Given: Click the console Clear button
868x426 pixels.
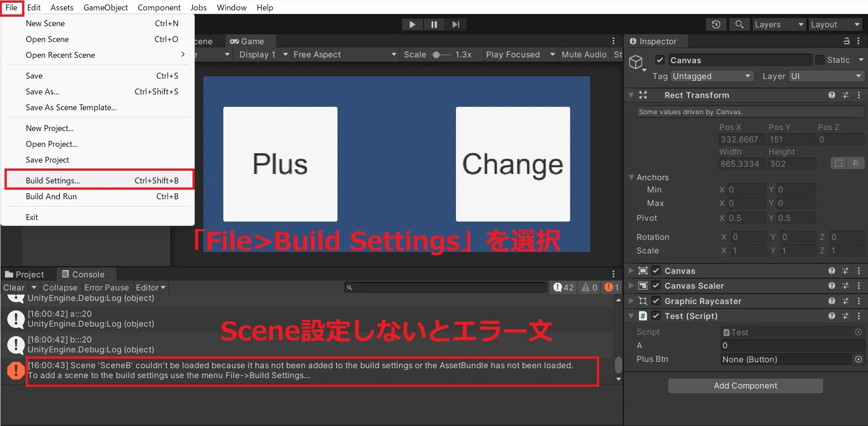Looking at the screenshot, I should tap(14, 287).
